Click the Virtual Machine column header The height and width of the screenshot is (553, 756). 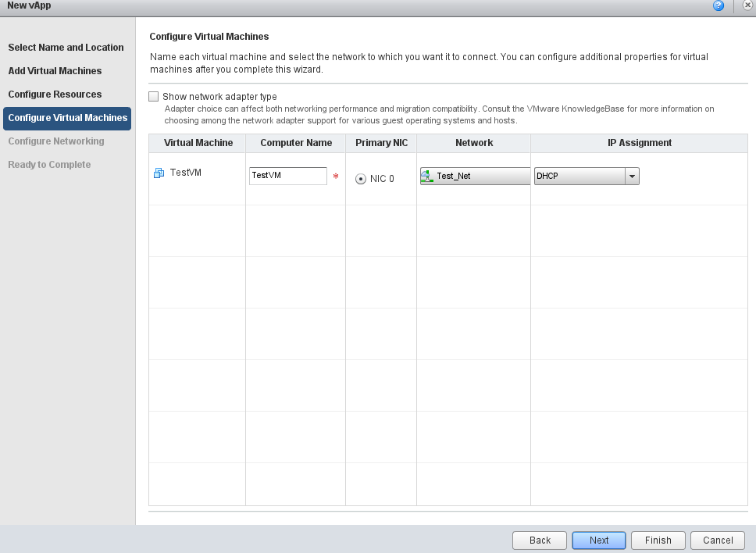[198, 143]
